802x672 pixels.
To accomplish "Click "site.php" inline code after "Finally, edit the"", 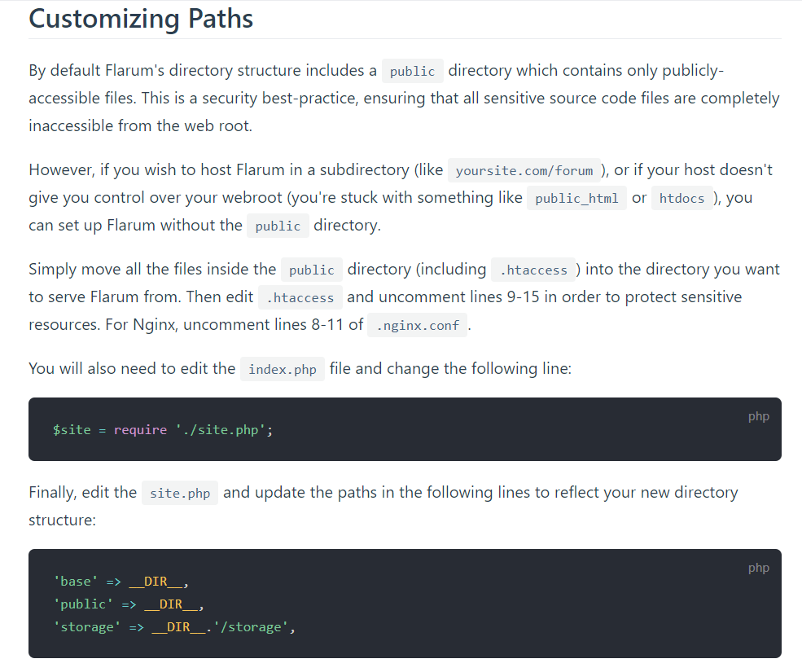I will [180, 494].
